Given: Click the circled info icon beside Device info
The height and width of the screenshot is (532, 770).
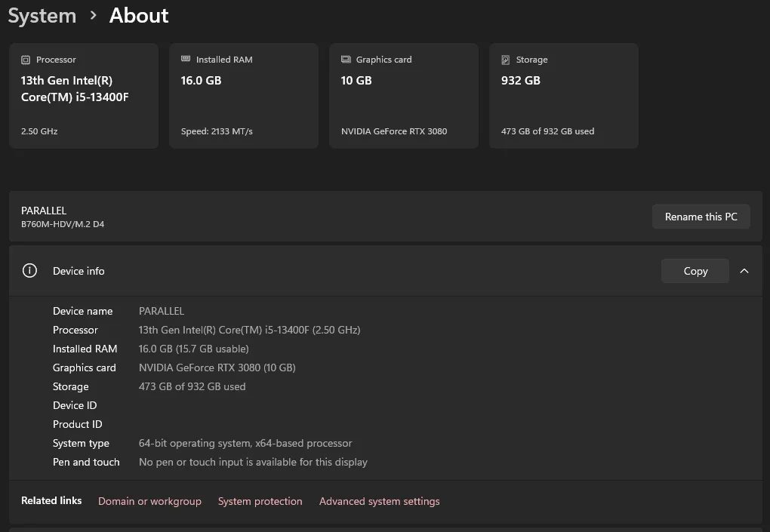Looking at the screenshot, I should pyautogui.click(x=29, y=270).
